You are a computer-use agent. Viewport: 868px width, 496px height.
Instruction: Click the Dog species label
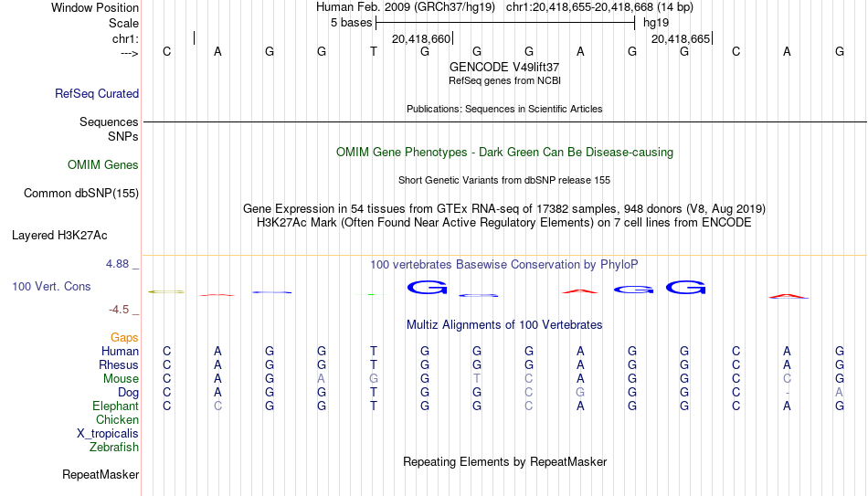pos(128,393)
